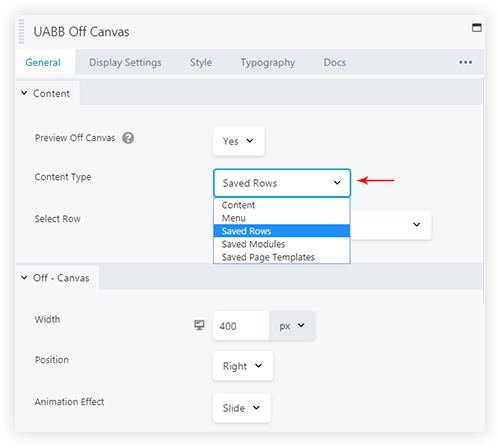Click the Width field label
The height and width of the screenshot is (447, 500).
pyautogui.click(x=47, y=319)
